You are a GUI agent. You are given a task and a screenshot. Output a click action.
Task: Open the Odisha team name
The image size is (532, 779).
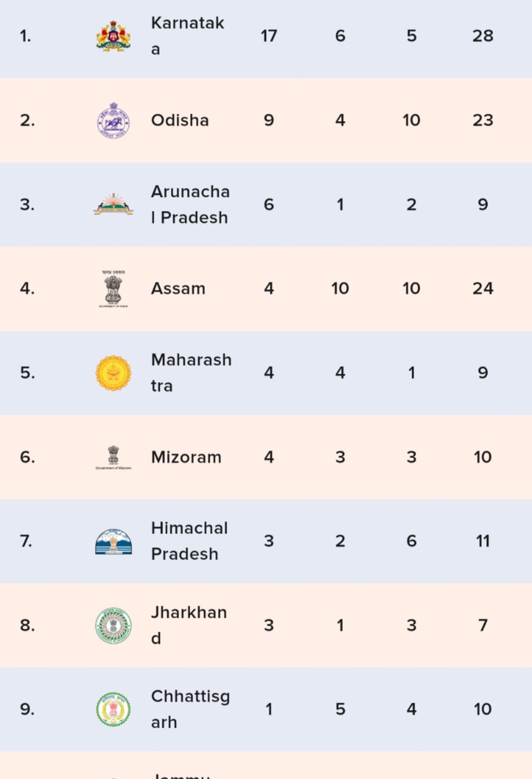[x=180, y=120]
